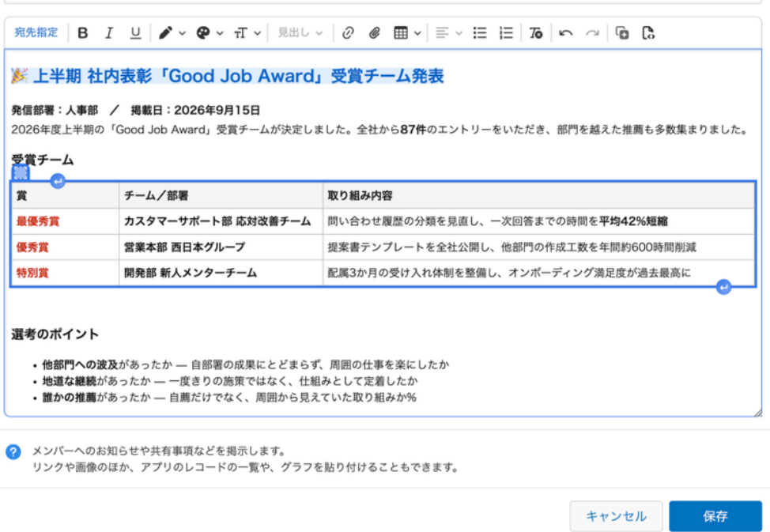The image size is (770, 532).
Task: Insert a hyperlink with link icon
Action: (348, 33)
